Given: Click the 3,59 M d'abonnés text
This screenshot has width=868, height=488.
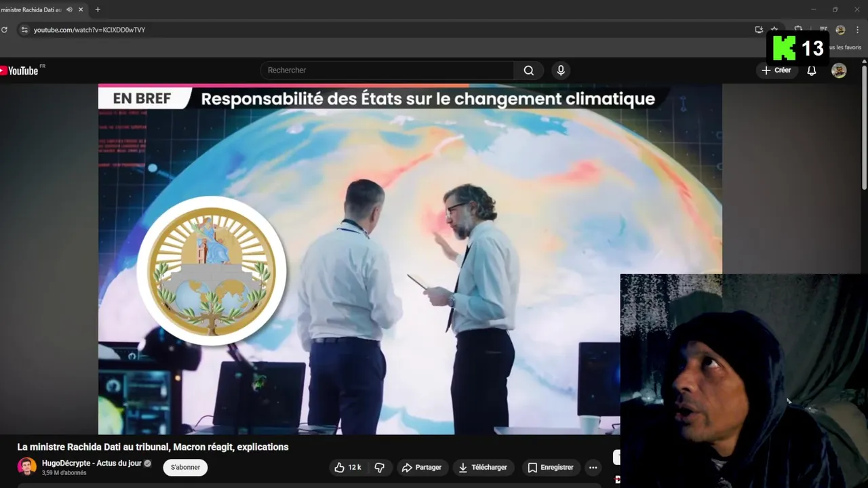Looking at the screenshot, I should click(64, 473).
